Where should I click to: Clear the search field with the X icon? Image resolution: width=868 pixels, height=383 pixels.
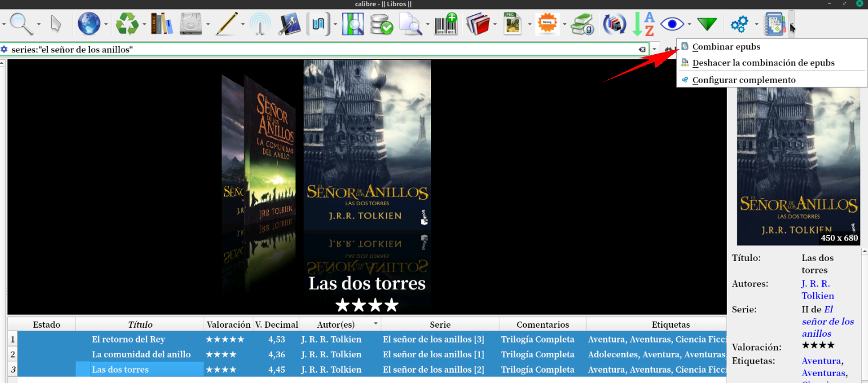642,50
